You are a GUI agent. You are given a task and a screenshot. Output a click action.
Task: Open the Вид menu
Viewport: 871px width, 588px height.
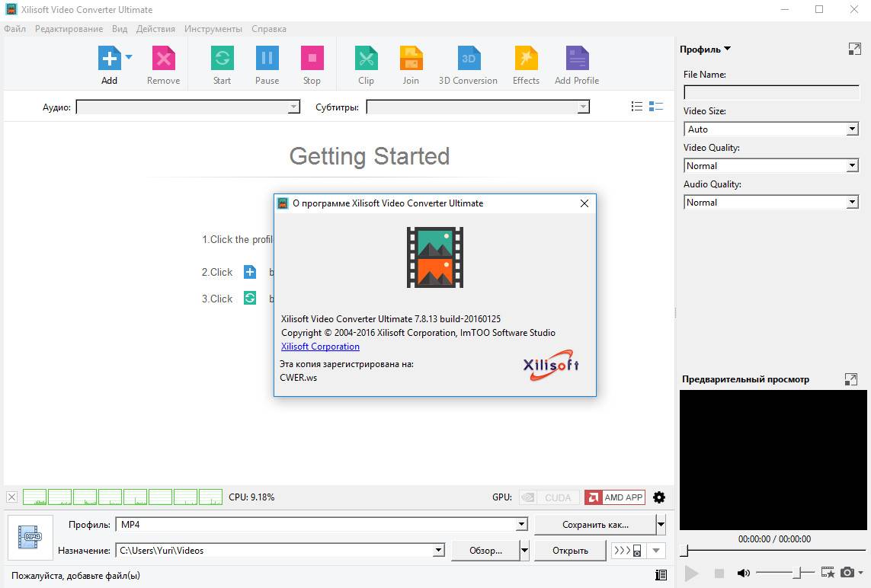(x=120, y=29)
